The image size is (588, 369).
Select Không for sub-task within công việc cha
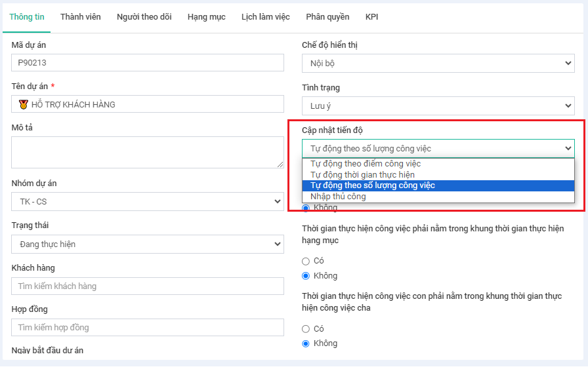click(306, 343)
